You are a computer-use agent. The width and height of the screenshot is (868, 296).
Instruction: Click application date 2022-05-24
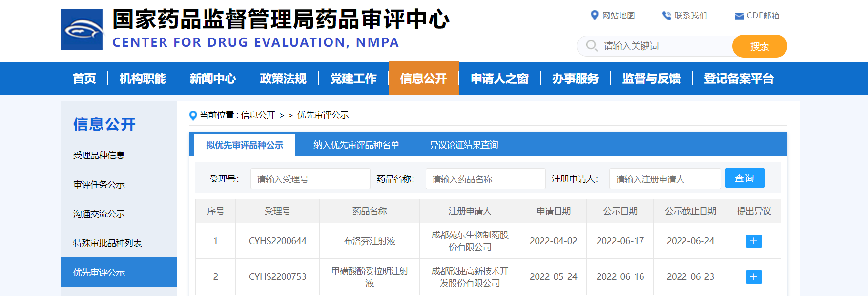coord(554,276)
